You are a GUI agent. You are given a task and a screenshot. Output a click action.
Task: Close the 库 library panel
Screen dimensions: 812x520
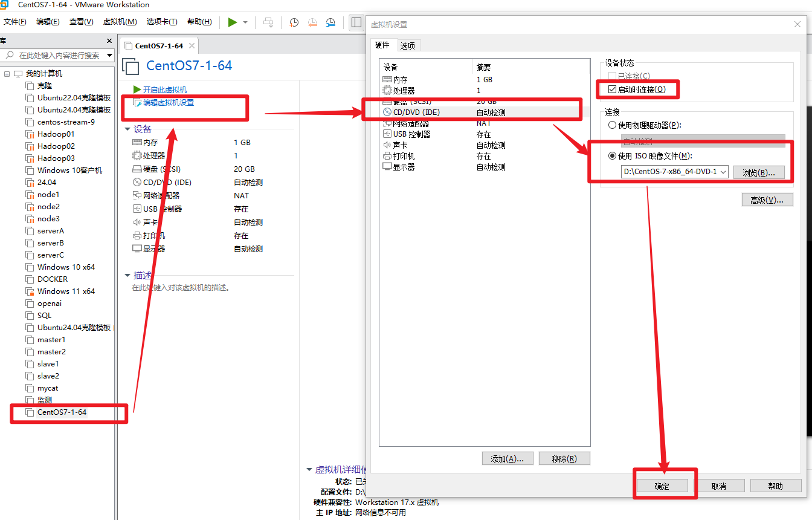(109, 41)
